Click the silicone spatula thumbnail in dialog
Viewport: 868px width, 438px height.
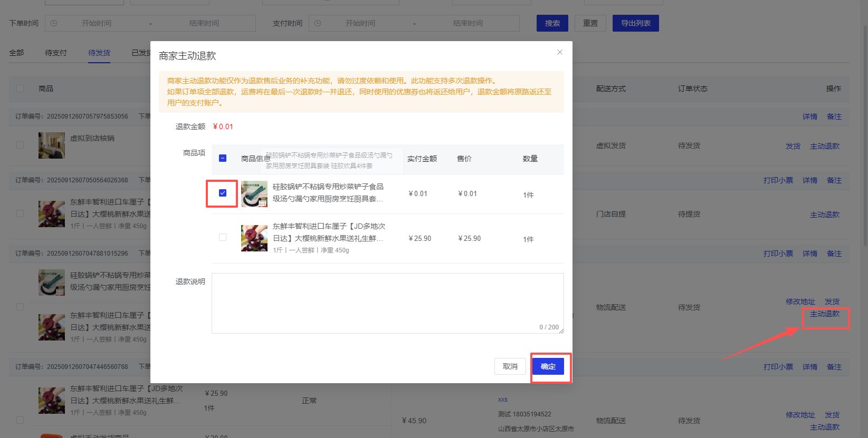point(254,194)
